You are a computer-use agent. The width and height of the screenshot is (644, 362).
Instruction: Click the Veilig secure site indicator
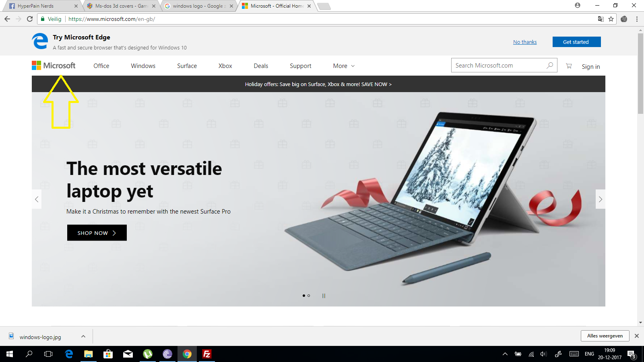52,19
